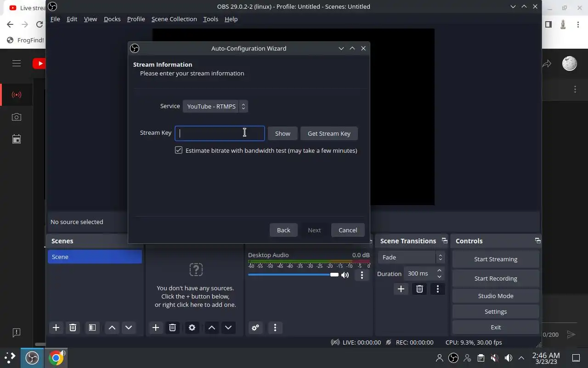
Task: Click show desktop icon in taskbar
Action: 576,358
